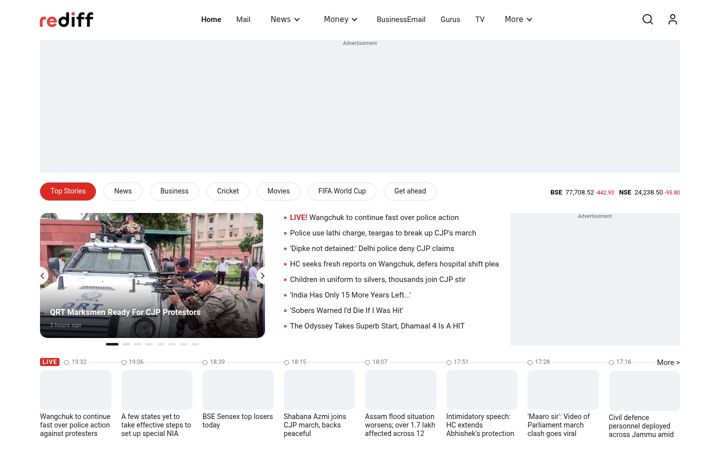The height and width of the screenshot is (450, 720).
Task: Open thumbnail above A few states yet card
Action: click(x=157, y=390)
